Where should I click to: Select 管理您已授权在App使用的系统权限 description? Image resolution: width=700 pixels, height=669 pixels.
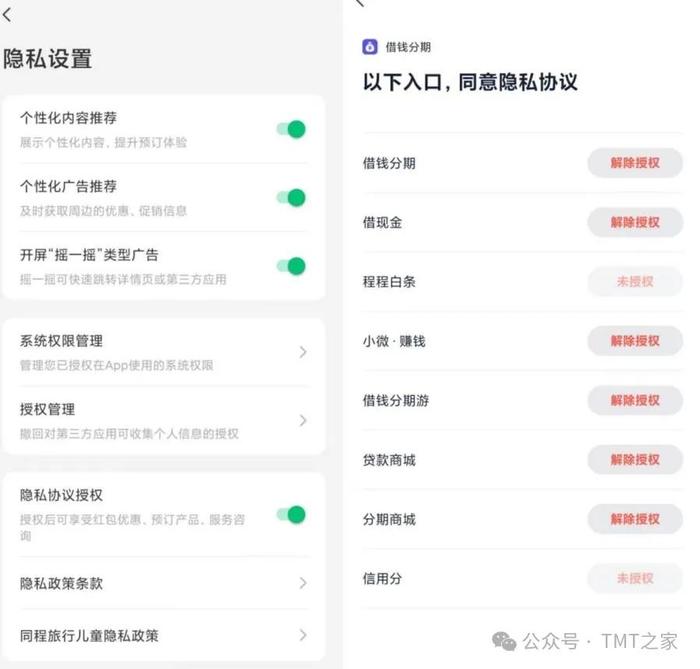tap(117, 366)
